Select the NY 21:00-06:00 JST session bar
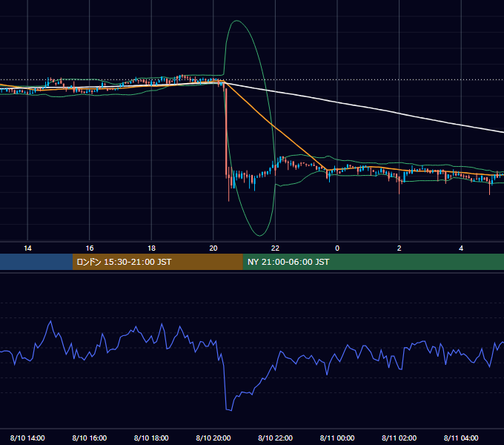 [x=373, y=262]
